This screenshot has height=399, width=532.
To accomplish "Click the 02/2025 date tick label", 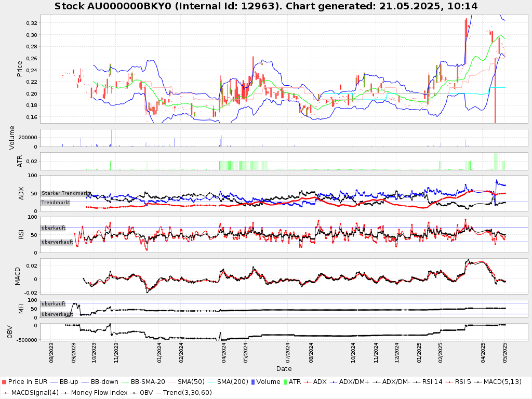I will tap(441, 353).
